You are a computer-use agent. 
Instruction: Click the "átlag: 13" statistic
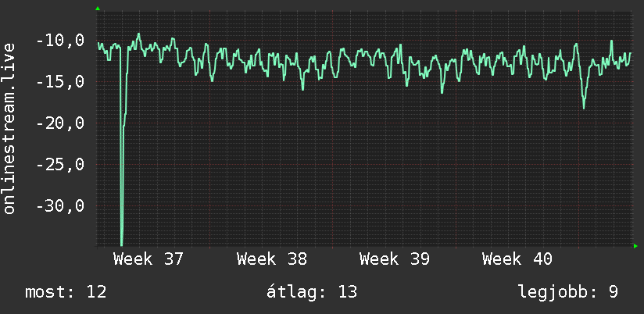(312, 292)
